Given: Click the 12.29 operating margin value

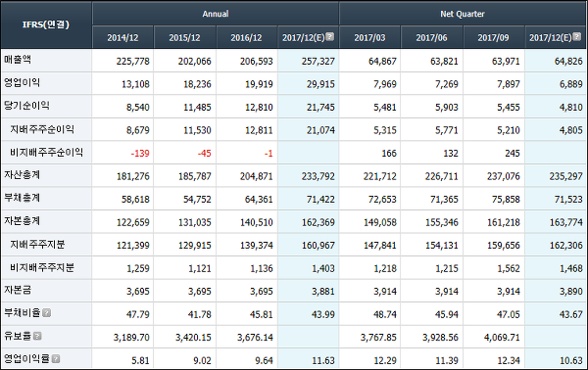Looking at the screenshot, I should (385, 360).
